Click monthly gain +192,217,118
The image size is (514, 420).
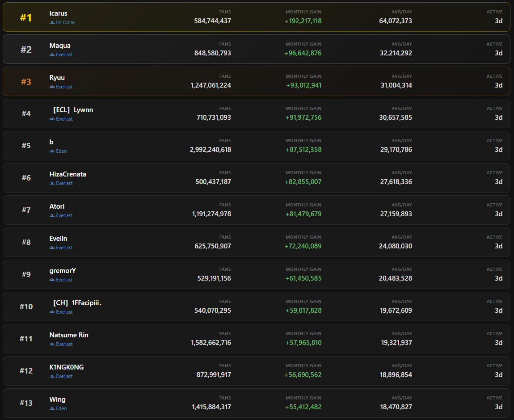click(303, 21)
